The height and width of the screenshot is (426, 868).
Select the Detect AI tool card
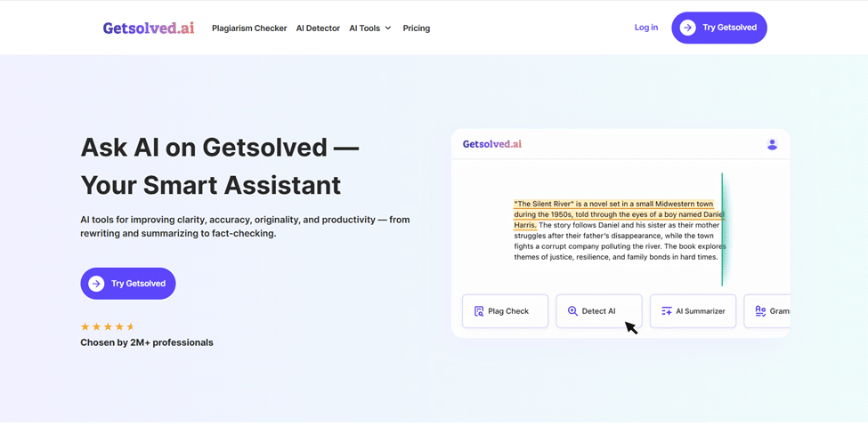click(x=599, y=311)
